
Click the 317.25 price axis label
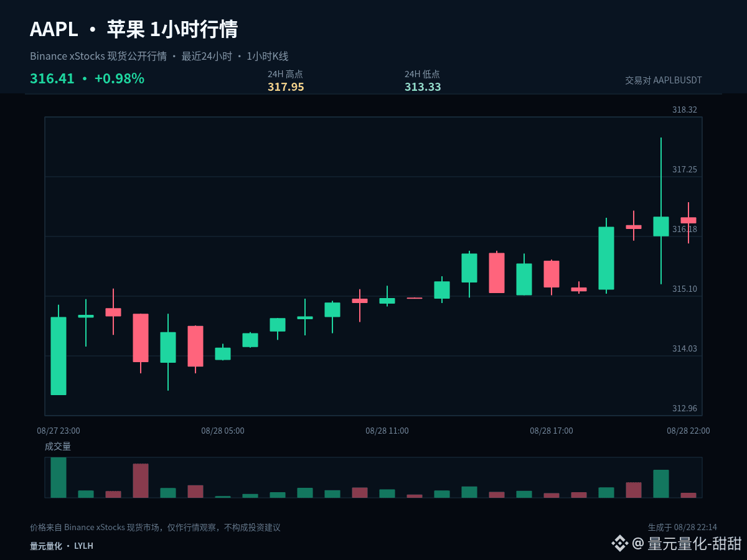[x=685, y=169]
